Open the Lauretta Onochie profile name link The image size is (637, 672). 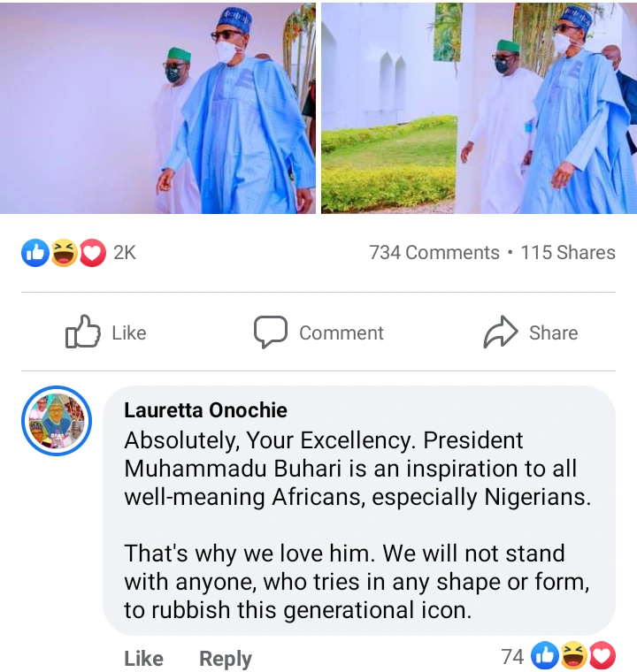click(x=205, y=410)
